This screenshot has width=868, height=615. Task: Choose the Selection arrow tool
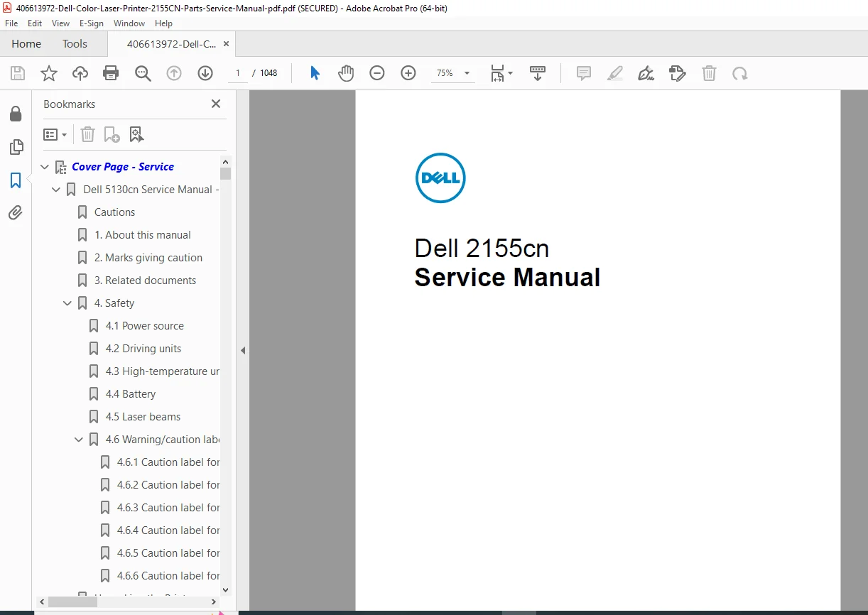click(315, 73)
